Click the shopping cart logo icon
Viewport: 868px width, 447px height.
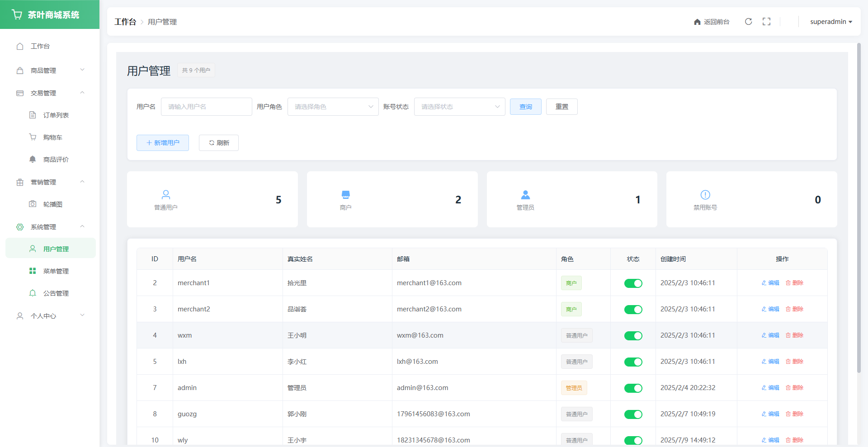(17, 14)
